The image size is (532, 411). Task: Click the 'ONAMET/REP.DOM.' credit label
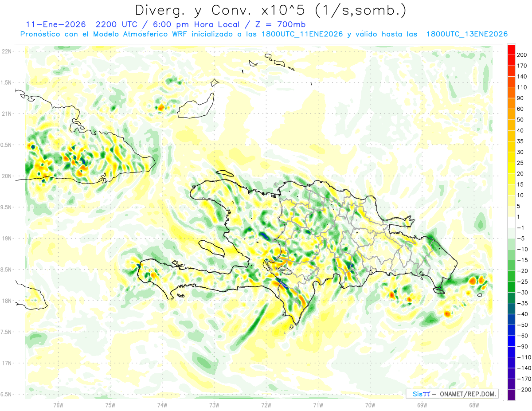pos(468,394)
